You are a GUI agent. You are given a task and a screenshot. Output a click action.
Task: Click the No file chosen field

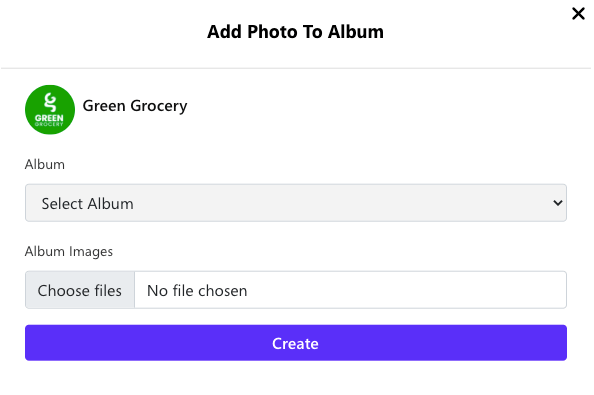350,290
